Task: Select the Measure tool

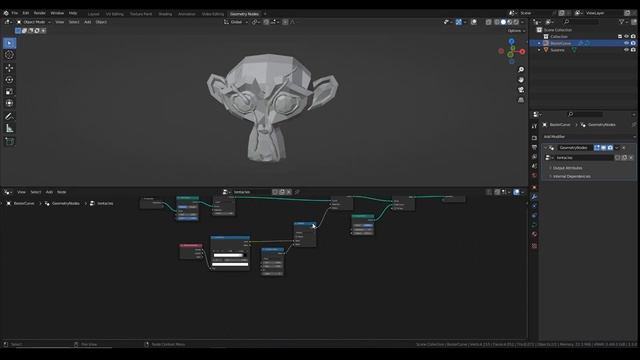Action: (9, 129)
